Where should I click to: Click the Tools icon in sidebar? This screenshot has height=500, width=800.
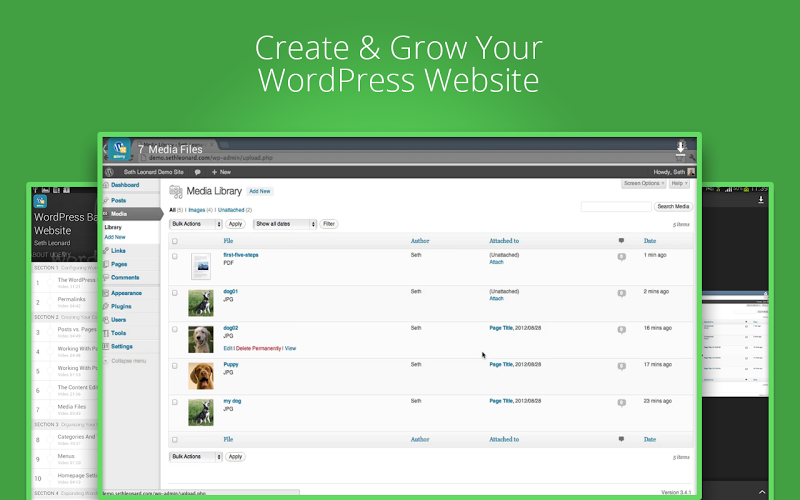click(106, 333)
